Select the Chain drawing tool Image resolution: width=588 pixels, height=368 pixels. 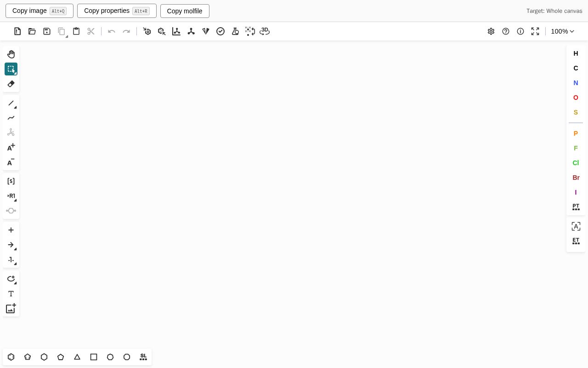point(11,118)
